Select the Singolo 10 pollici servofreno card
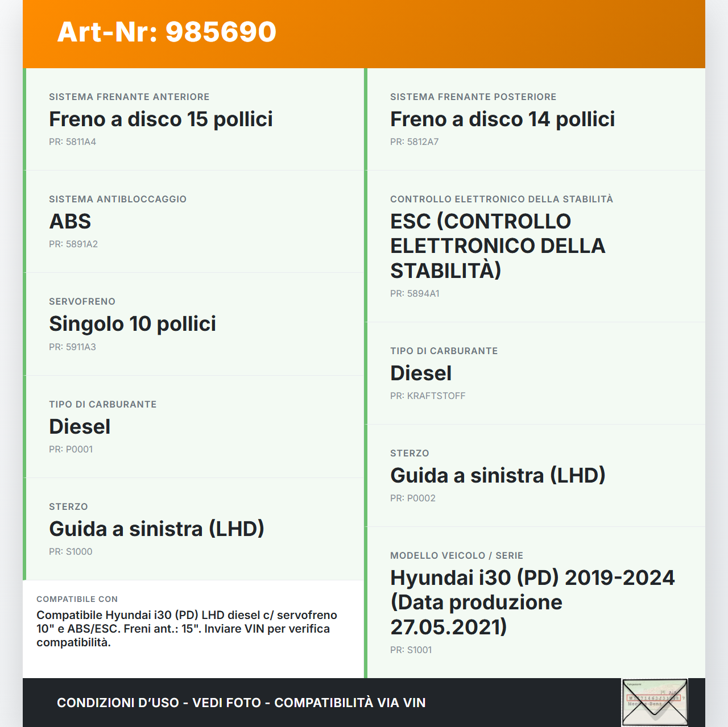Image resolution: width=728 pixels, height=727 pixels. (133, 324)
